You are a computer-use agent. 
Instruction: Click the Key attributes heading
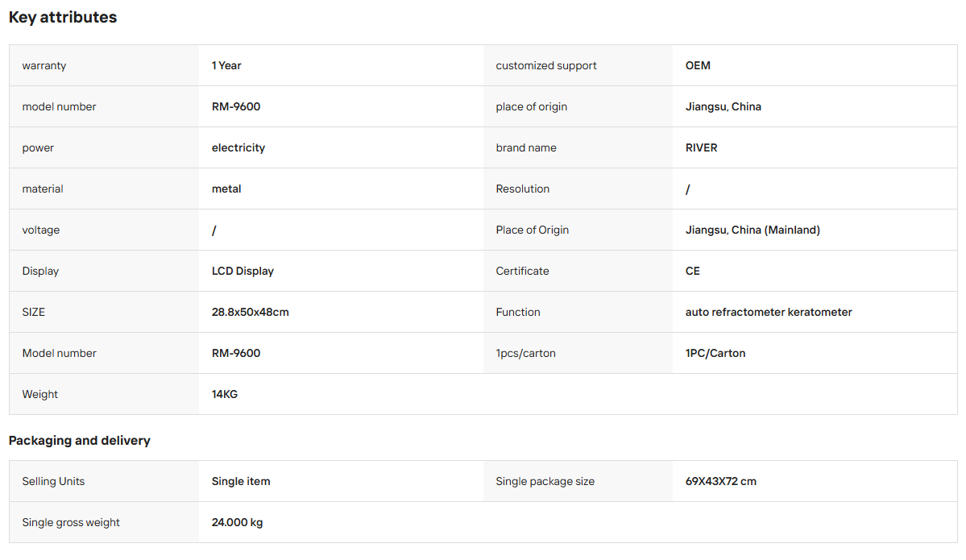[63, 17]
